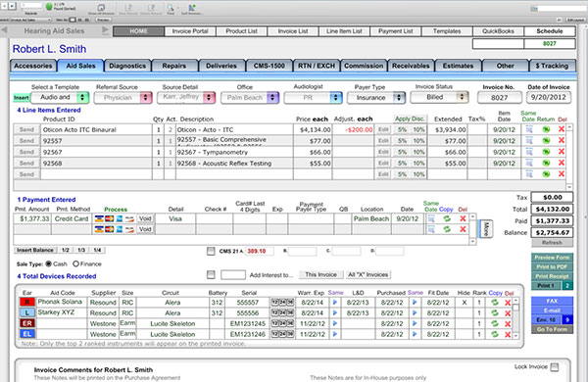588x382 pixels.
Task: Set same date for Oticon Acto line
Action: pyautogui.click(x=529, y=129)
